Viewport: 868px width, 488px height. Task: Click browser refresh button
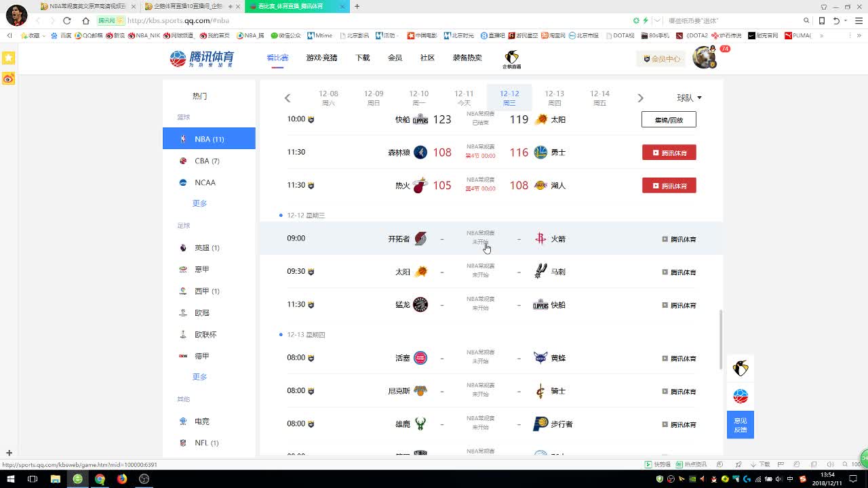tap(66, 21)
